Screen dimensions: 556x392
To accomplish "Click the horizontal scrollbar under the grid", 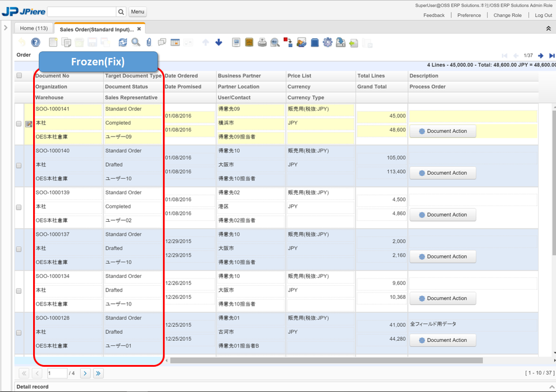I will click(x=326, y=361).
